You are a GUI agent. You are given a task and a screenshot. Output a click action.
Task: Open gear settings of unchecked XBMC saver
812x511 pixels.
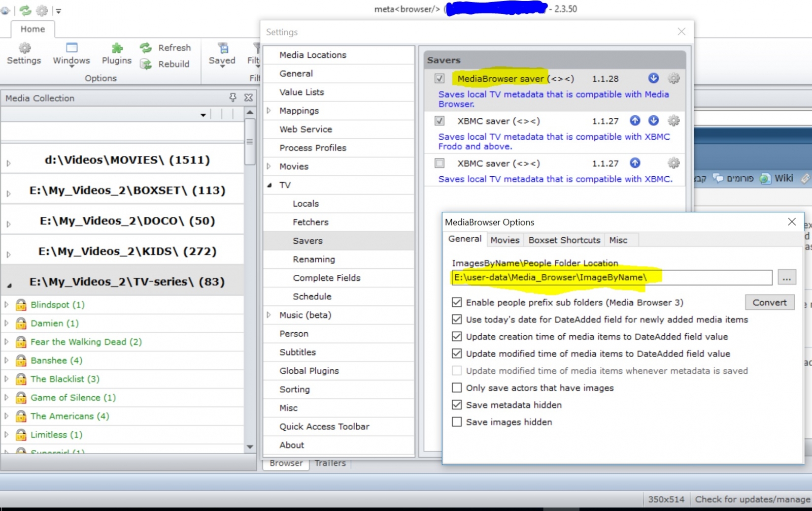pyautogui.click(x=673, y=163)
